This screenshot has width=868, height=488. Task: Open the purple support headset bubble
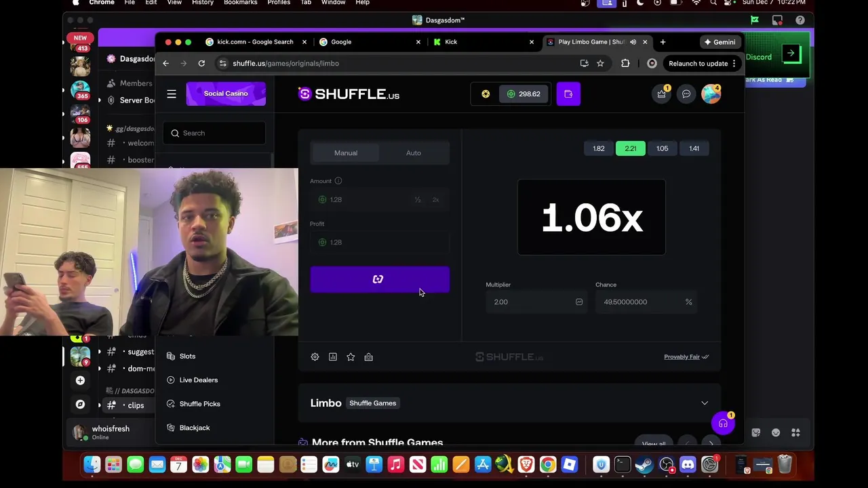tap(723, 424)
